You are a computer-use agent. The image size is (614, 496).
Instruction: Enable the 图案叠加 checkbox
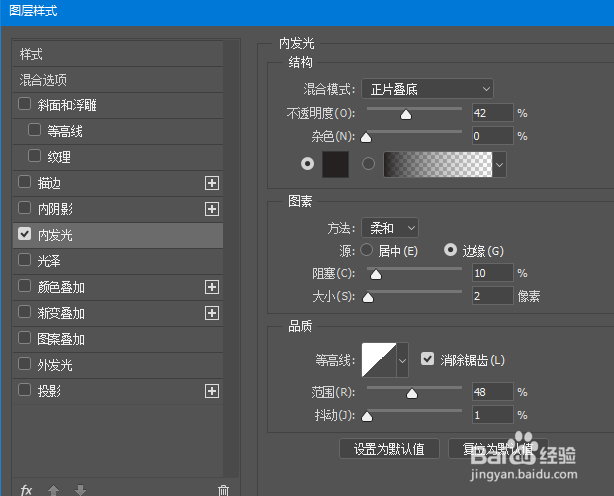(25, 337)
